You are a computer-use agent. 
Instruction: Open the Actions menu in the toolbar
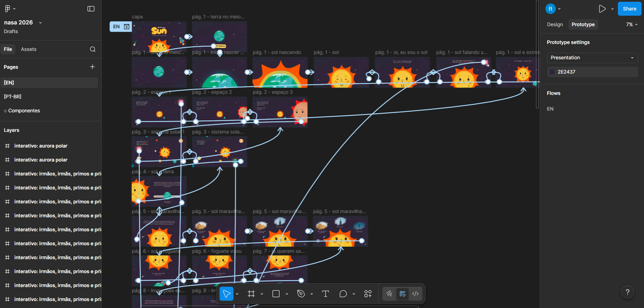coord(368,294)
